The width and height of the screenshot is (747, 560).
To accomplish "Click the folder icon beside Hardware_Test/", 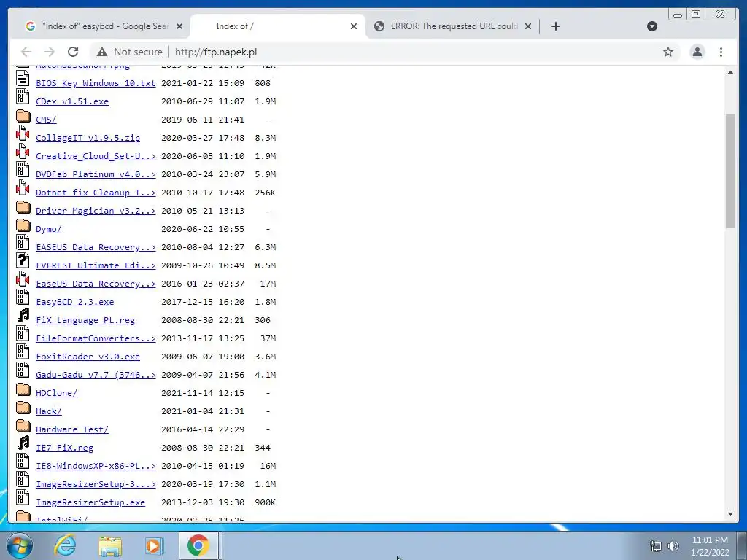I will click(x=23, y=425).
